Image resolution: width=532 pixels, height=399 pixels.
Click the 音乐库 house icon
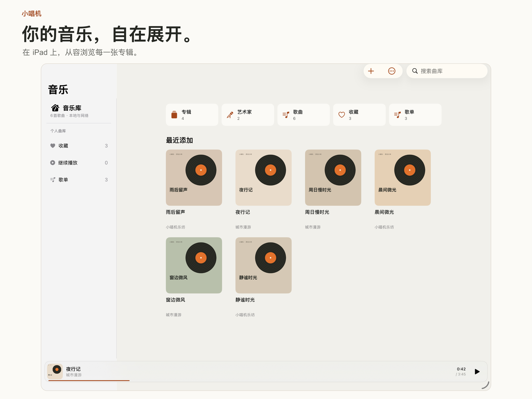pyautogui.click(x=55, y=108)
